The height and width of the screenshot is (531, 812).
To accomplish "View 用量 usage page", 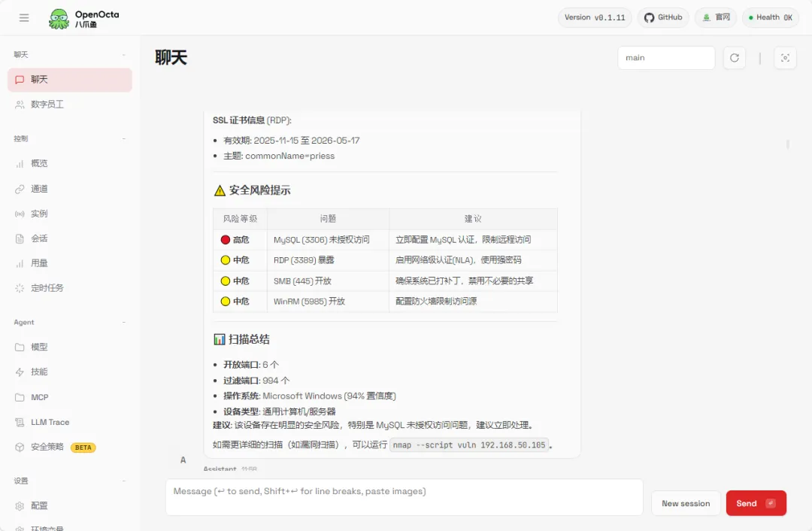I will 70,263.
